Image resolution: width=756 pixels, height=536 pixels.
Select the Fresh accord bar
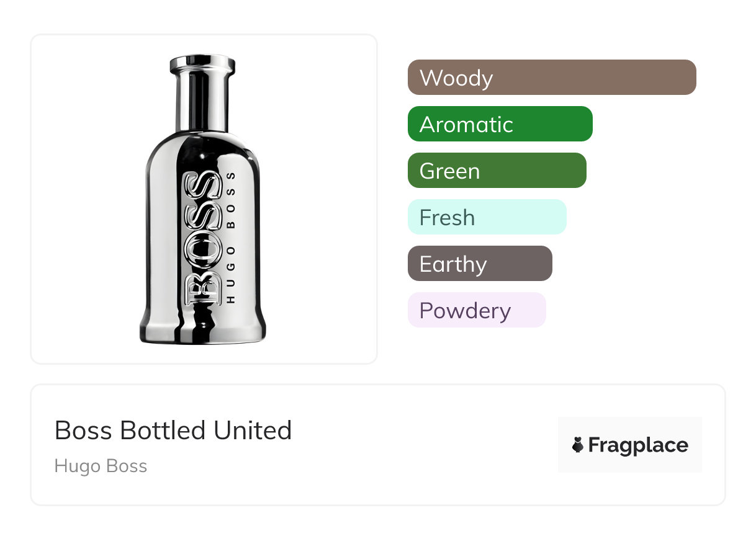[487, 217]
